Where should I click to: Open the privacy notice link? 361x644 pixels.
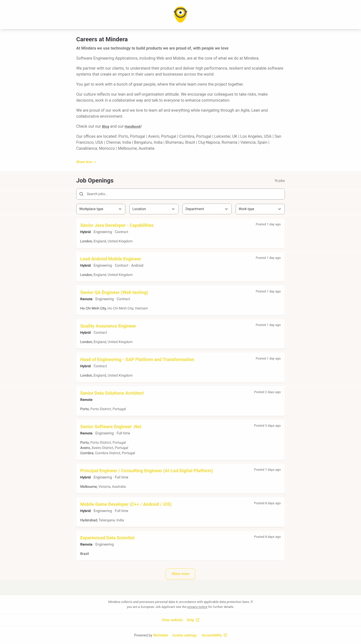(x=197, y=607)
